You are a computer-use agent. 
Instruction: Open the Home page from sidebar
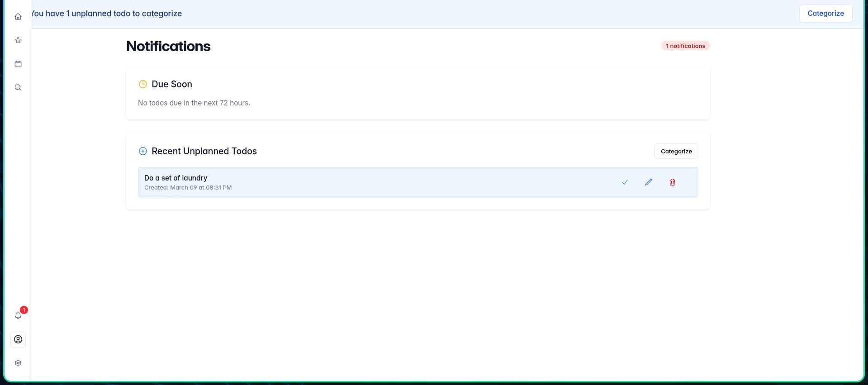pyautogui.click(x=18, y=17)
